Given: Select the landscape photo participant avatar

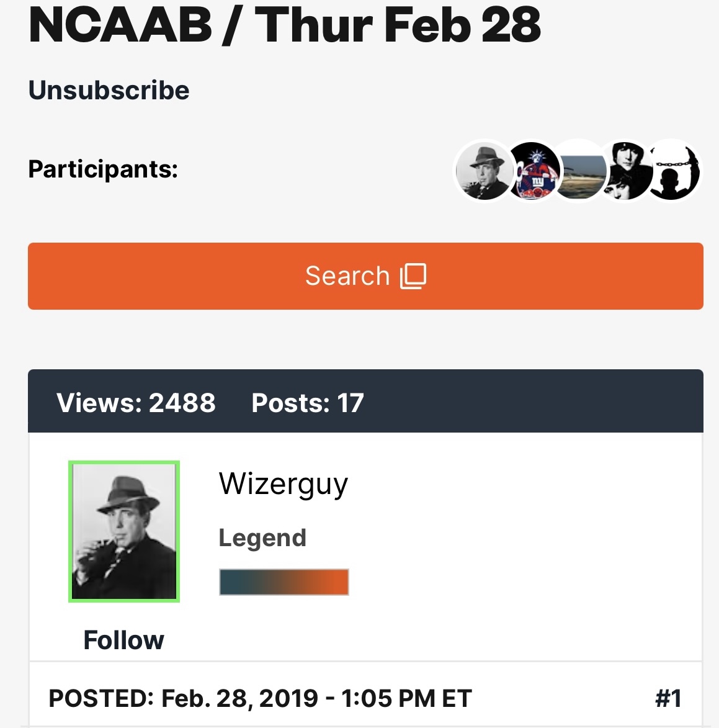Looking at the screenshot, I should pyautogui.click(x=579, y=171).
